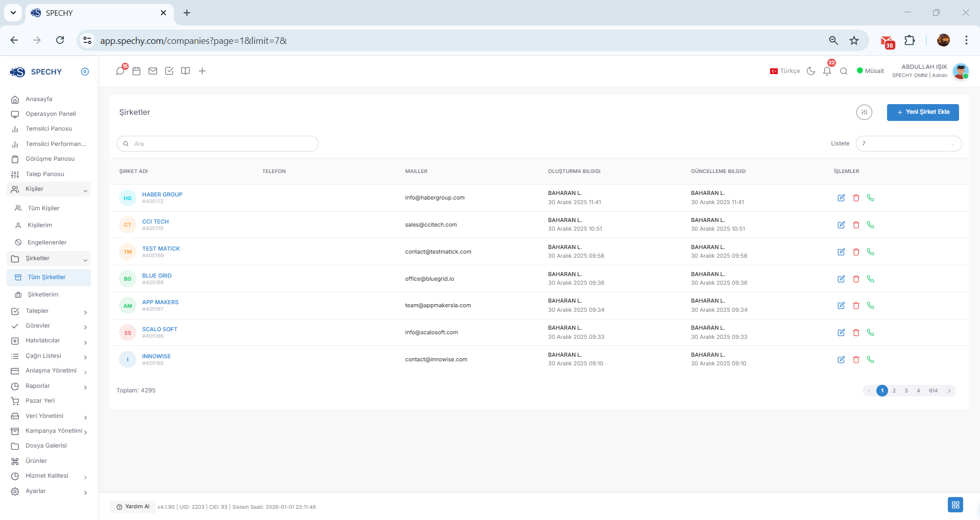Open the INNOWISE company link
Screen dimensions: 980x520
click(x=156, y=356)
